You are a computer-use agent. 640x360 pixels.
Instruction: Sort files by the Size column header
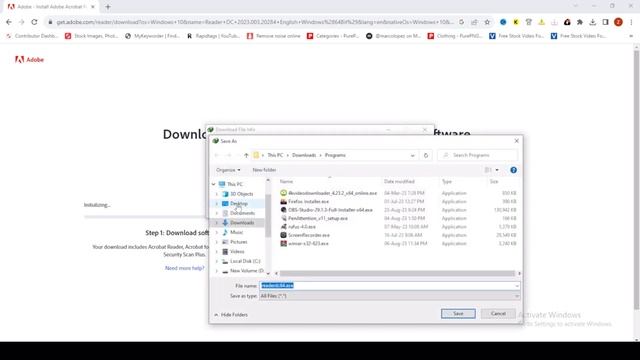(x=494, y=181)
